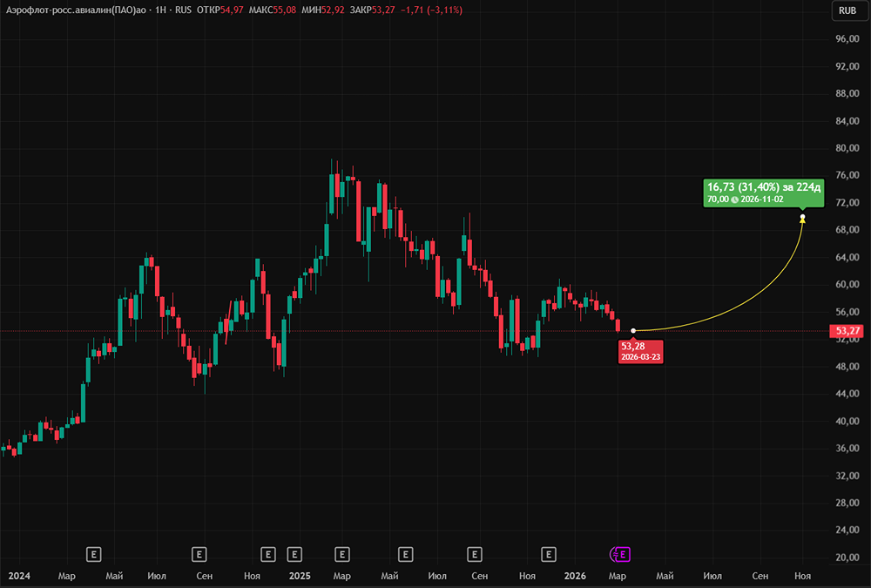Click the 2025 year label on the time axis

(x=300, y=576)
